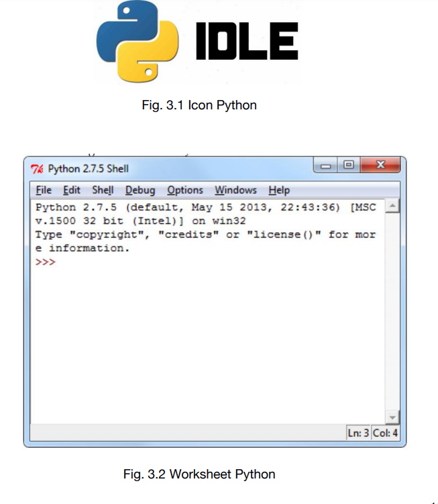This screenshot has width=438, height=504.
Task: Select the Windows menu
Action: tap(235, 190)
